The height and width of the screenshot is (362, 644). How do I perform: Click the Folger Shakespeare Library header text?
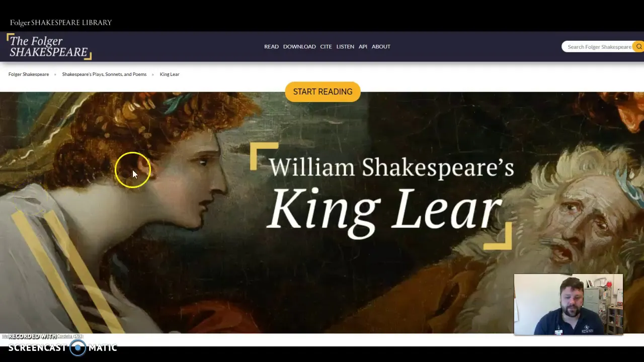pos(61,23)
